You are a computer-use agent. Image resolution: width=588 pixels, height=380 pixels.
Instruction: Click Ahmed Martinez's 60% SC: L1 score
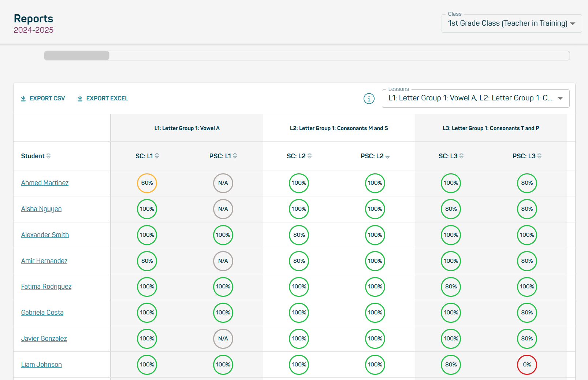(147, 183)
